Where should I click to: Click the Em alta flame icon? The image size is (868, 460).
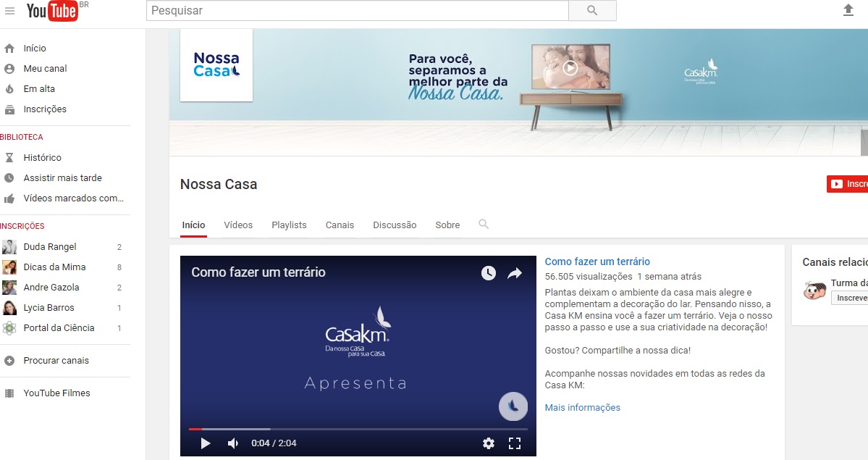click(x=9, y=88)
